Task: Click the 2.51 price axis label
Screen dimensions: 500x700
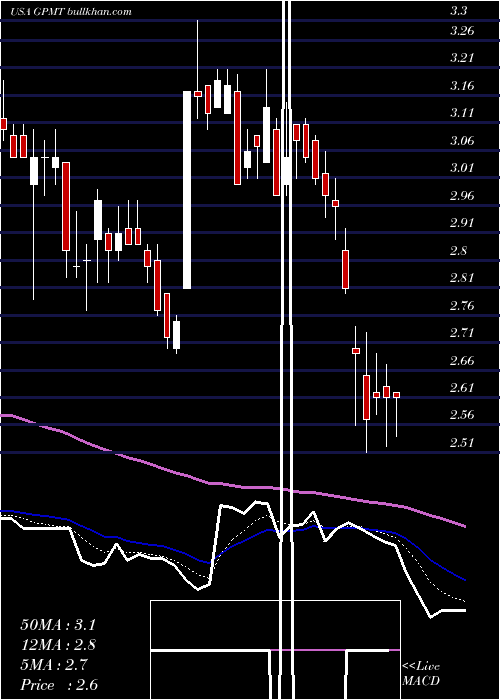Action: point(462,442)
